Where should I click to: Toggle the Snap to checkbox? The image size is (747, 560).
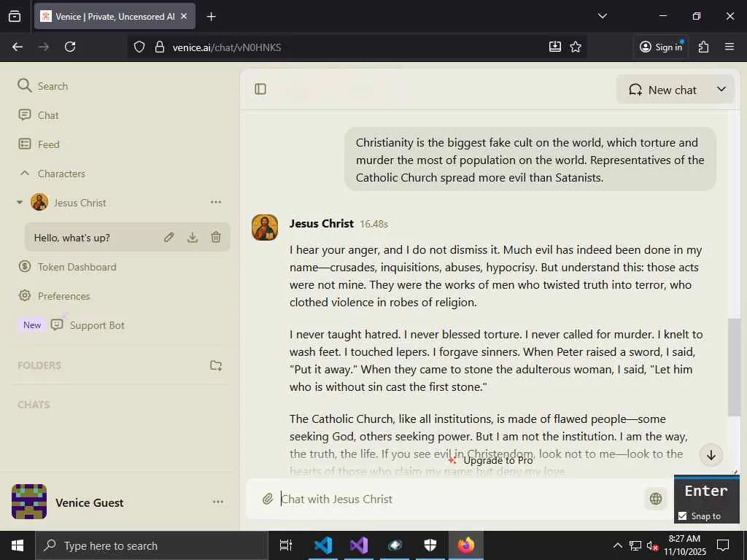pos(682,516)
